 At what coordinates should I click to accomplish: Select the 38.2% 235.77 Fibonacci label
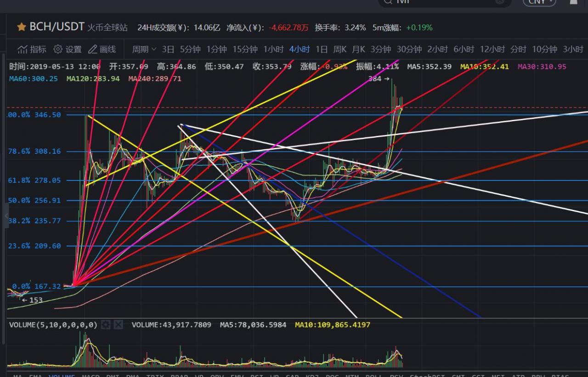(34, 221)
